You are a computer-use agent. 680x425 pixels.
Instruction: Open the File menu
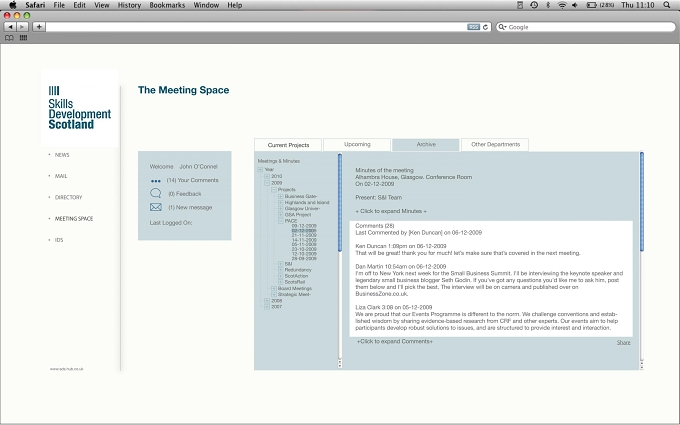click(59, 5)
